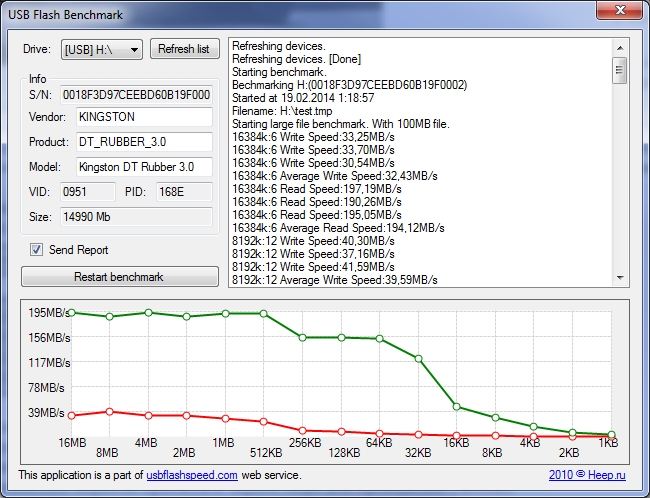Click the Model field Kingston DT Rubber 3.0

coord(144,167)
